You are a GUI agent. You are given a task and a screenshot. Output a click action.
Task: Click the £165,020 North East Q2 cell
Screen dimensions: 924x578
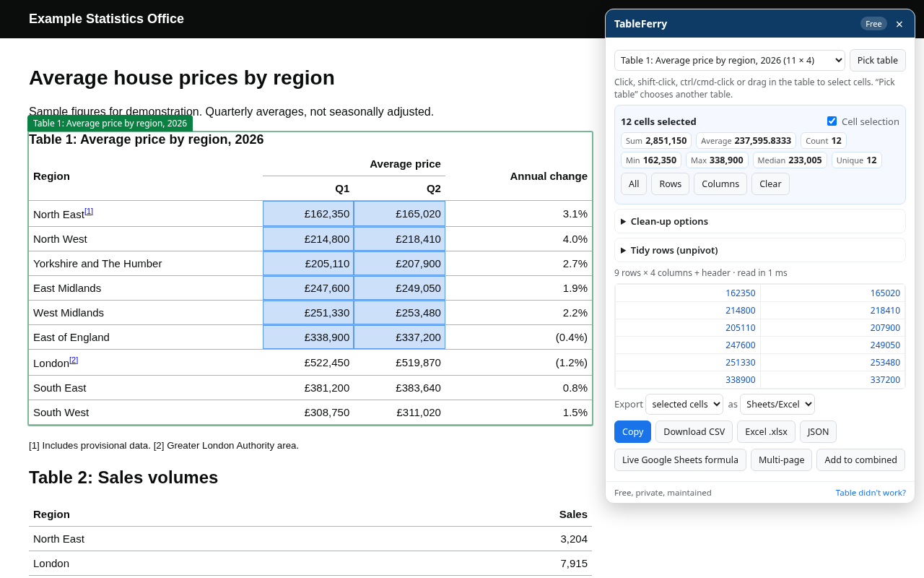pyautogui.click(x=399, y=214)
